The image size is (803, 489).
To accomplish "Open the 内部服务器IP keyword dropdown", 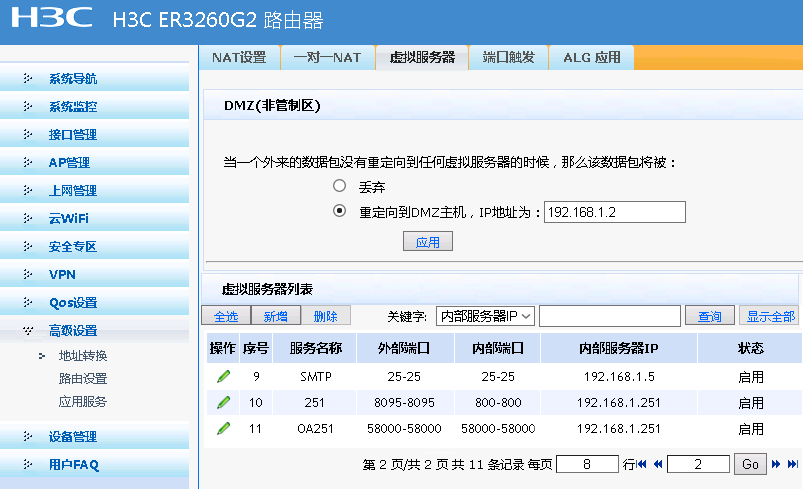I will pyautogui.click(x=486, y=316).
